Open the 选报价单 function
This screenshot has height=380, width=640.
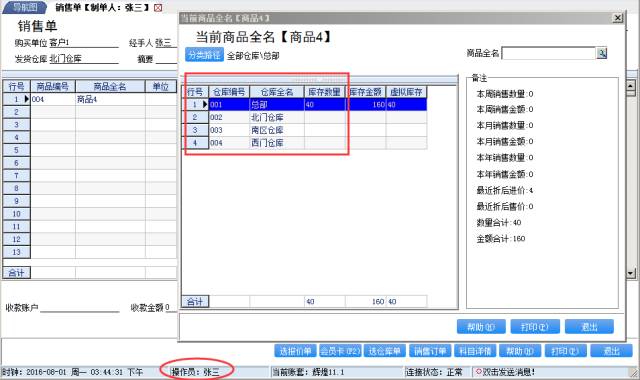click(296, 351)
